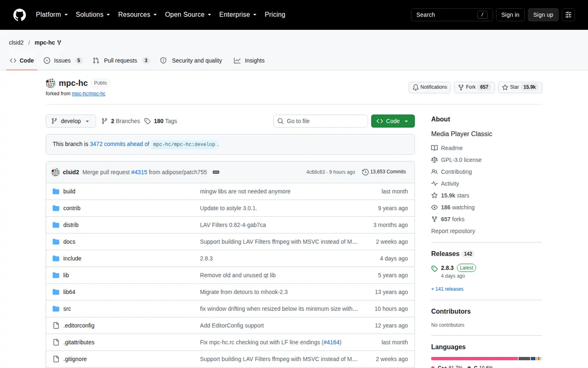This screenshot has height=368, width=588.
Task: Switch to the Pull requests tab
Action: [x=121, y=61]
